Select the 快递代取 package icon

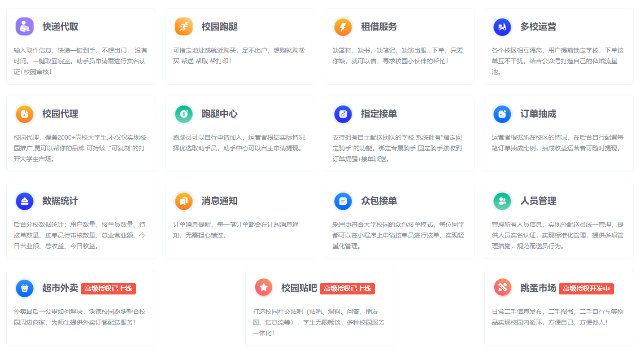pos(24,26)
